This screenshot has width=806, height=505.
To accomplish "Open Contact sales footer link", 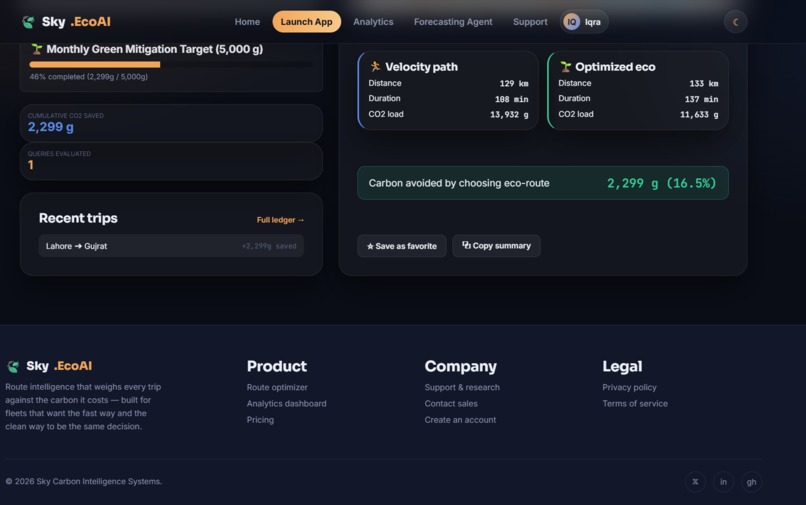I will pyautogui.click(x=451, y=404).
